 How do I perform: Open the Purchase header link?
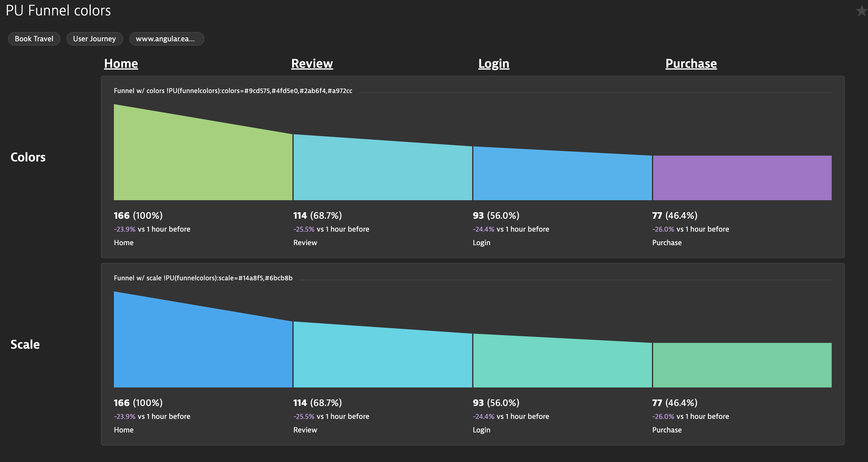pos(691,63)
